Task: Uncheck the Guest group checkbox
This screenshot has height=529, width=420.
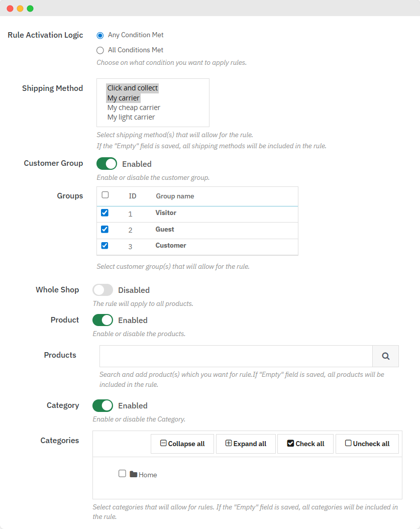Action: (104, 229)
